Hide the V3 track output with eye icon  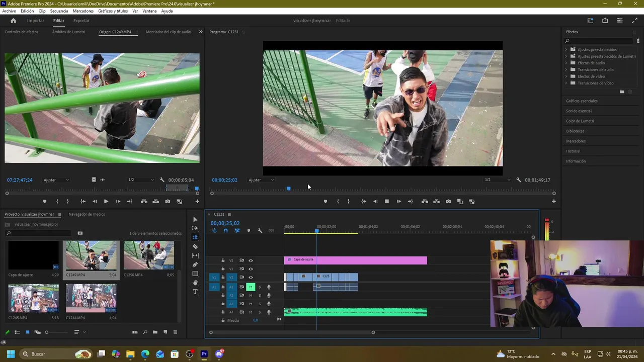(x=251, y=260)
